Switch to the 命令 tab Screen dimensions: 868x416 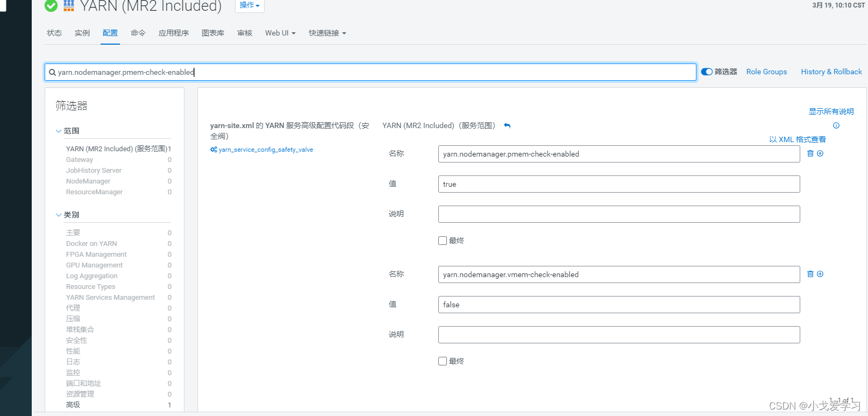pos(138,33)
